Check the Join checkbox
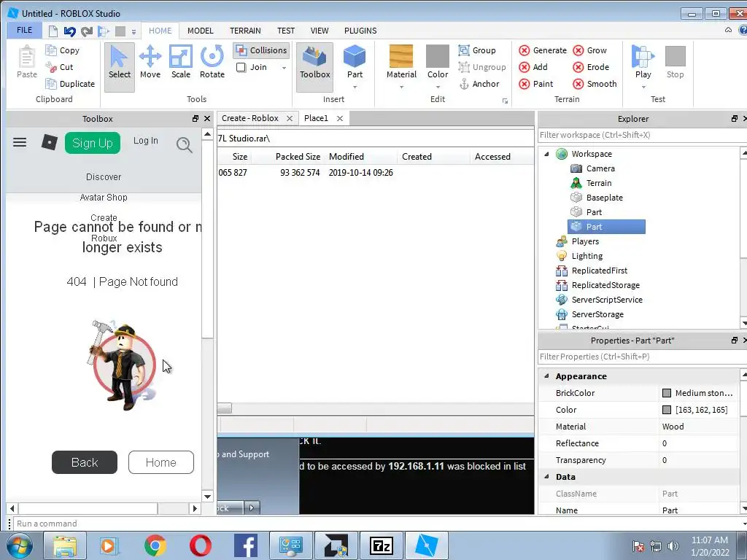The image size is (747, 560). coord(241,67)
